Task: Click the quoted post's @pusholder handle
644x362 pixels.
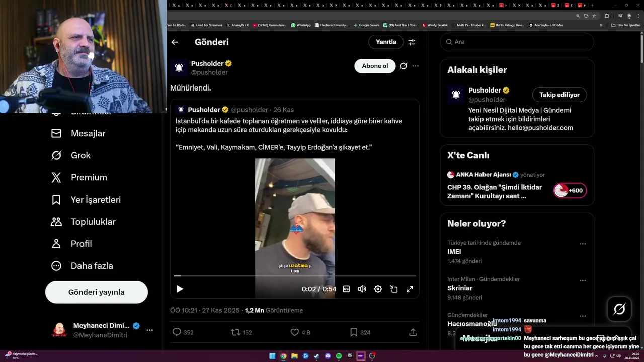Action: point(250,110)
